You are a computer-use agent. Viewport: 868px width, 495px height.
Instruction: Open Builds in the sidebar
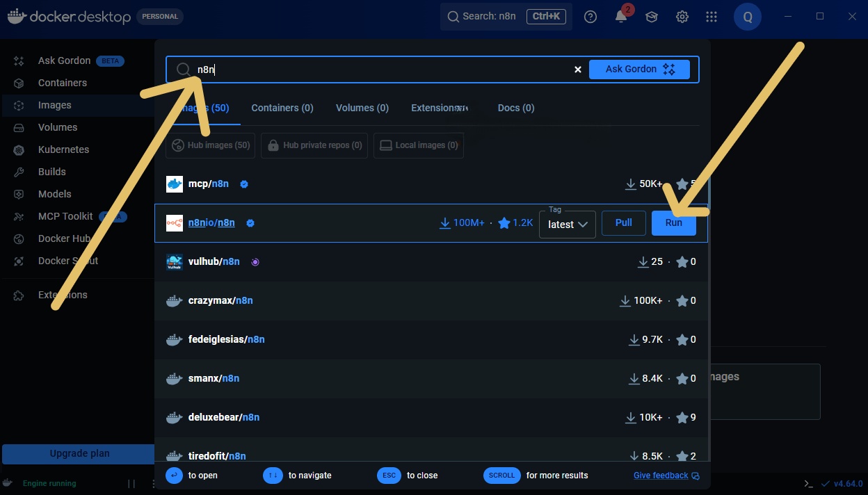click(52, 172)
